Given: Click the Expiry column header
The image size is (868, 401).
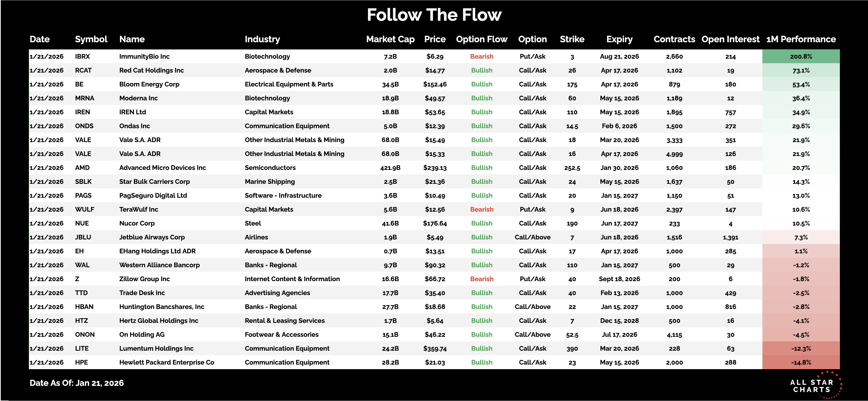Looking at the screenshot, I should coord(619,39).
